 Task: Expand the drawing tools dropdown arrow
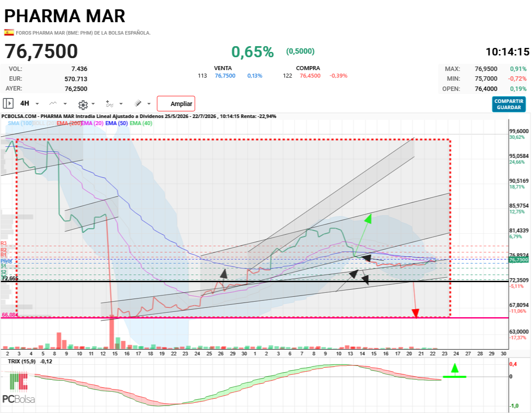pos(149,104)
